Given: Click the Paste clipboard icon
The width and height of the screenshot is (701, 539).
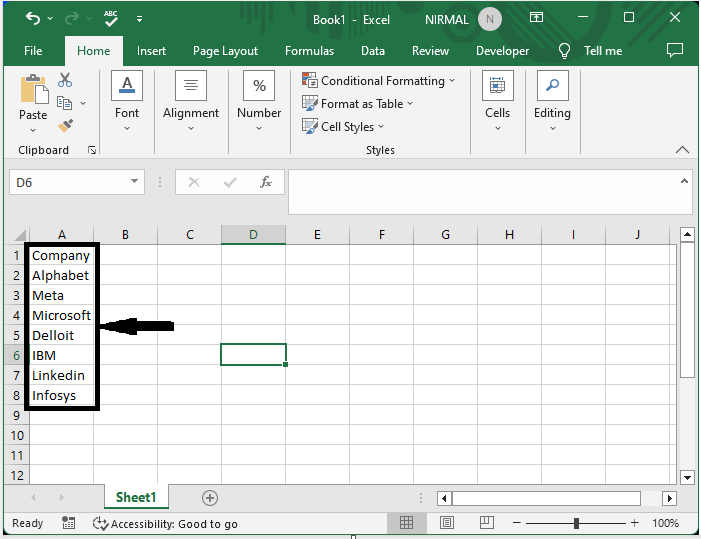Looking at the screenshot, I should point(34,89).
